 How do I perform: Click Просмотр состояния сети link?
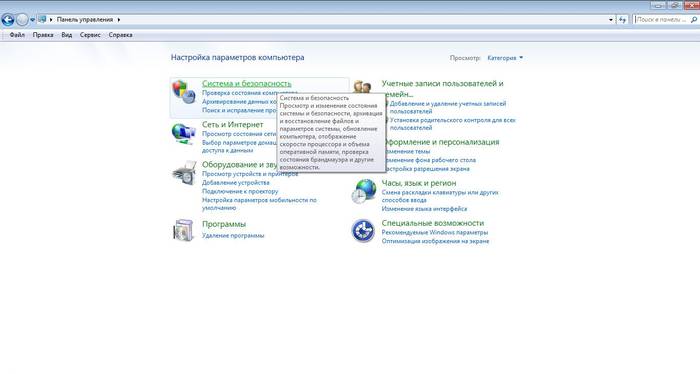pyautogui.click(x=239, y=134)
